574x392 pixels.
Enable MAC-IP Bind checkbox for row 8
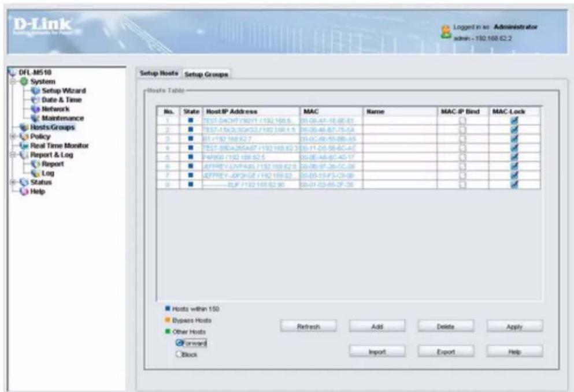(462, 184)
